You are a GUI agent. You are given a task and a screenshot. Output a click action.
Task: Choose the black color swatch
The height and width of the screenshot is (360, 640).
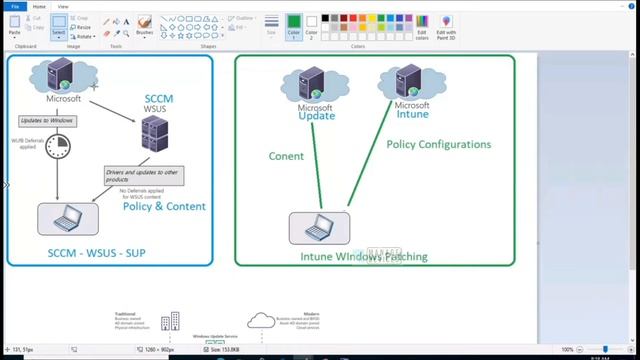click(325, 18)
